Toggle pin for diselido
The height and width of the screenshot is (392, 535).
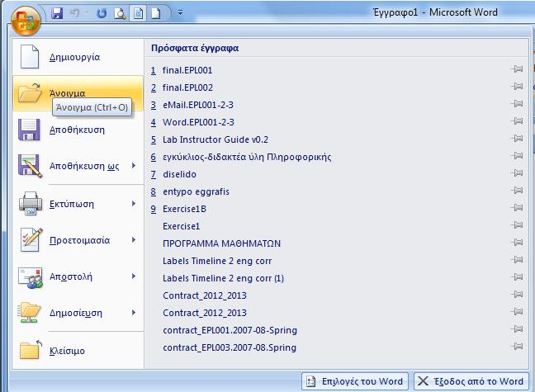pos(517,173)
